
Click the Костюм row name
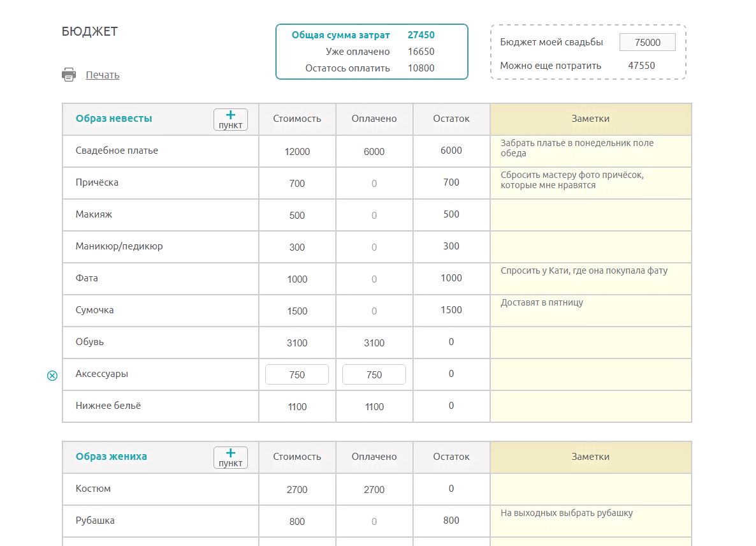point(93,489)
